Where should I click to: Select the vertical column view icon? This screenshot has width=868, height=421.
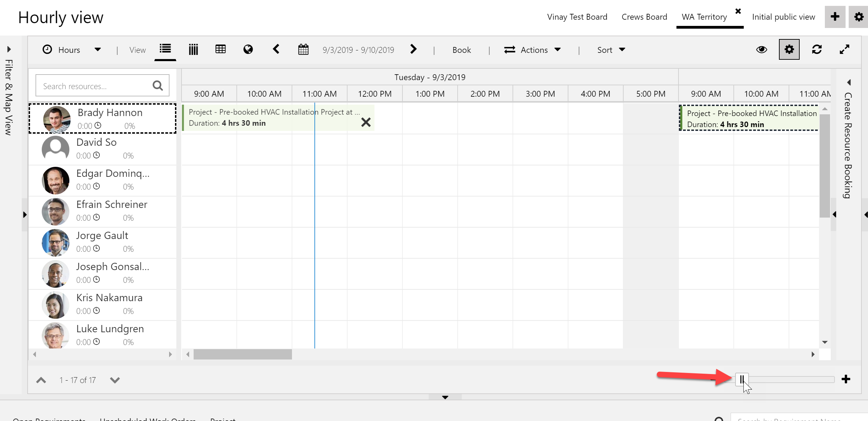pyautogui.click(x=193, y=49)
